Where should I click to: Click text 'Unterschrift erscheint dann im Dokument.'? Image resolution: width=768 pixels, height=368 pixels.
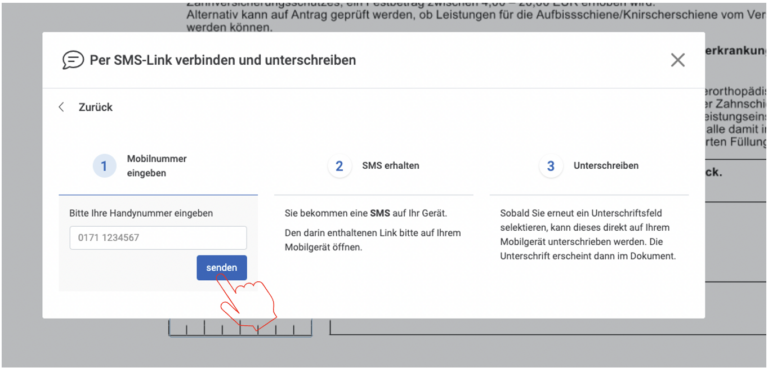(x=588, y=256)
